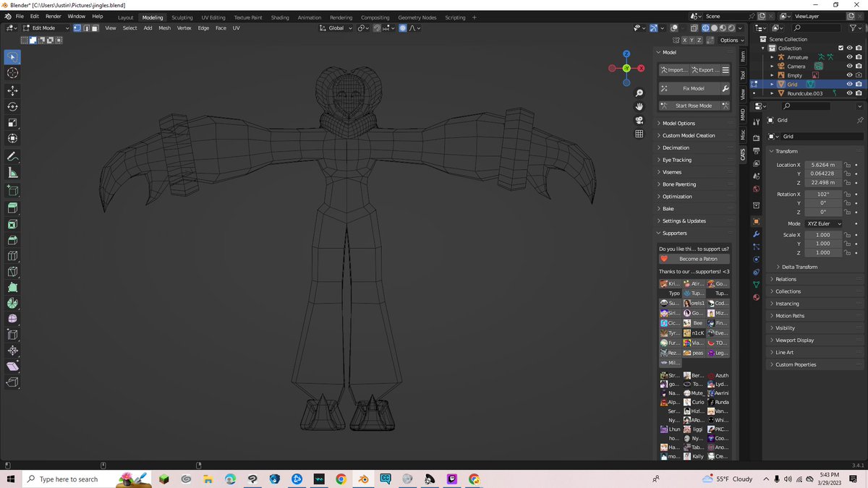868x488 pixels.
Task: Uncheck the Collection exclude checkbox
Action: pyautogui.click(x=840, y=48)
